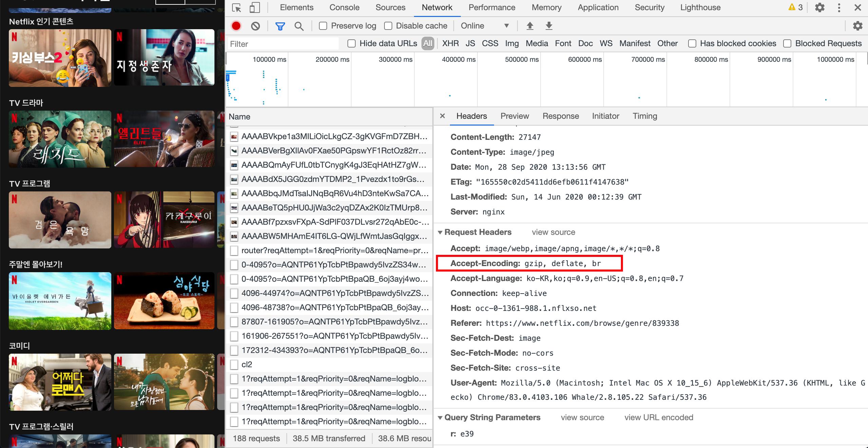The height and width of the screenshot is (448, 868).
Task: Collapse the Query String Parameters section
Action: point(440,417)
